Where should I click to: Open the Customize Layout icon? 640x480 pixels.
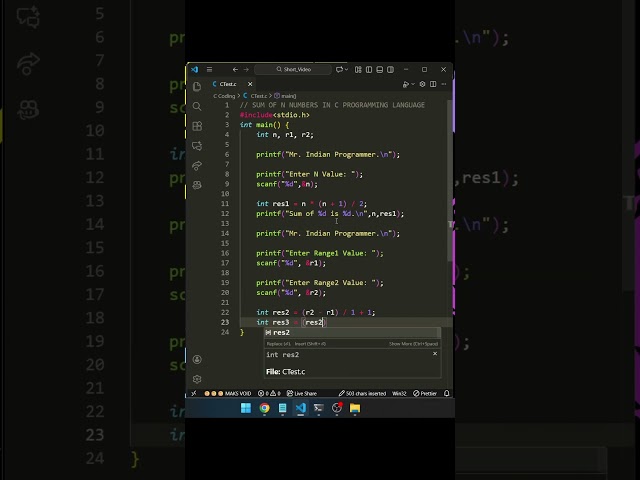pyautogui.click(x=358, y=69)
